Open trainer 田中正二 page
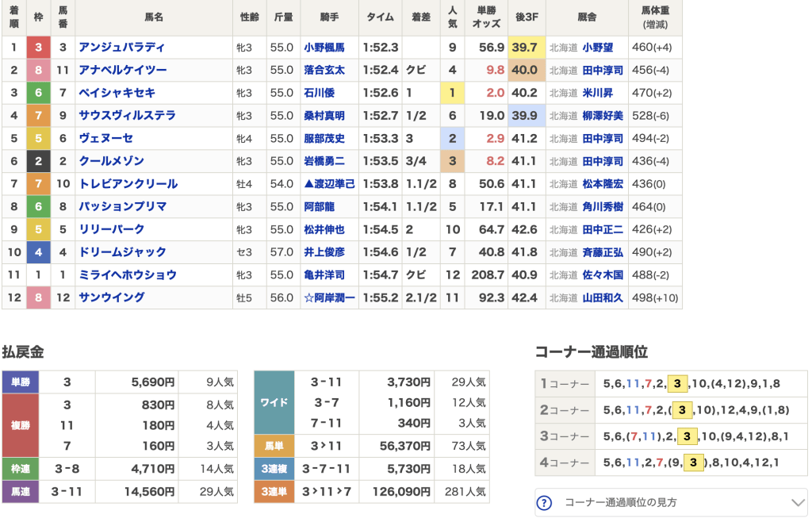Viewport: 812px width, 518px height. (603, 230)
